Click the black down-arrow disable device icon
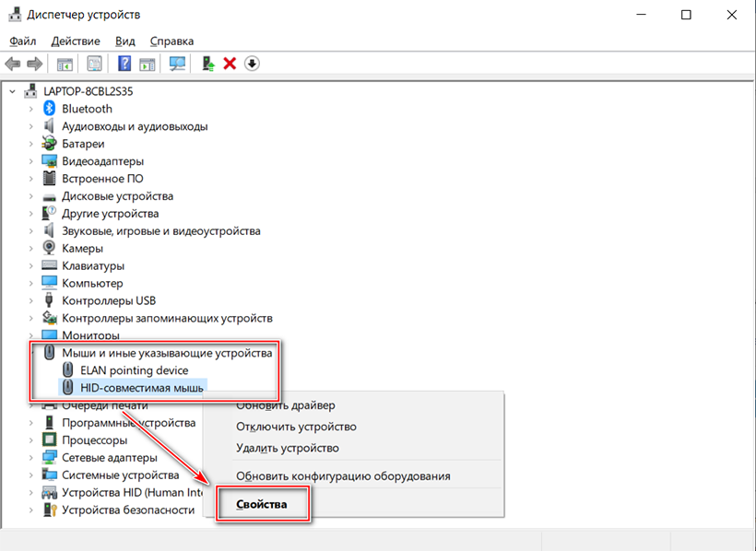The image size is (756, 551). [x=252, y=64]
